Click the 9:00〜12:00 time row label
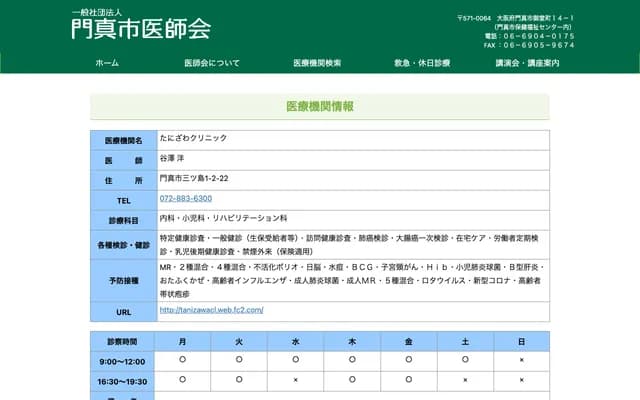 (122, 362)
